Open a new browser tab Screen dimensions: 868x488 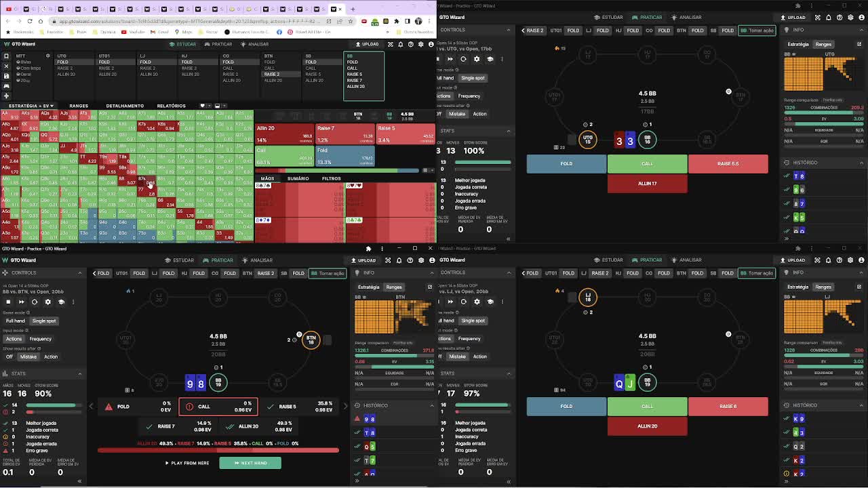click(x=353, y=9)
